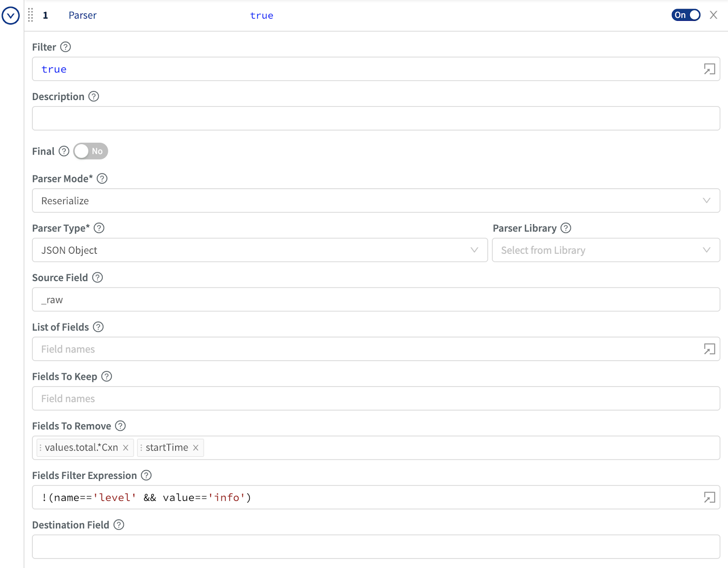This screenshot has width=728, height=568.
Task: Click the Parser function name in header
Action: [x=83, y=15]
